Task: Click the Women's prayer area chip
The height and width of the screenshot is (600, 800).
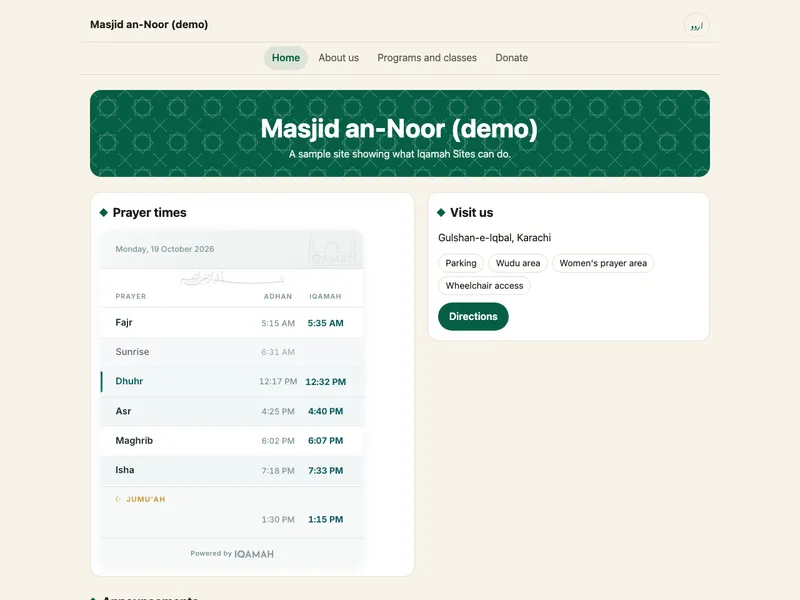Action: pos(603,263)
